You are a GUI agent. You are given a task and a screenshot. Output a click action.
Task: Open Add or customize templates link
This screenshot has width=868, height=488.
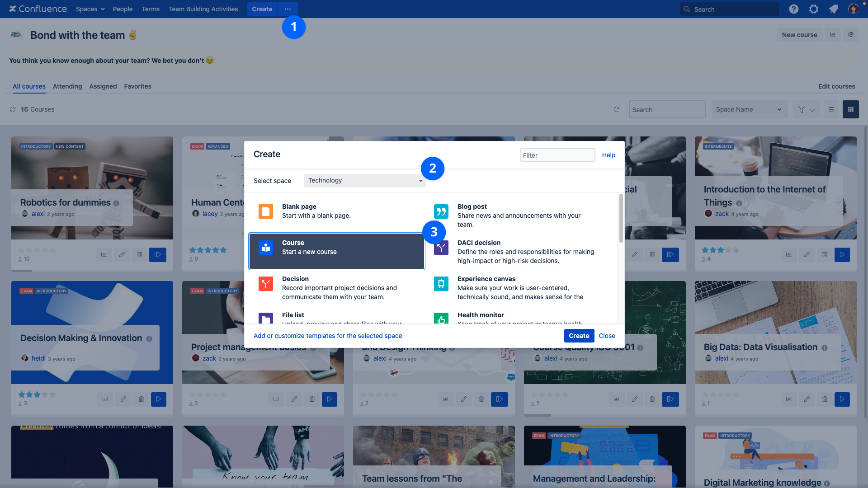tap(327, 336)
